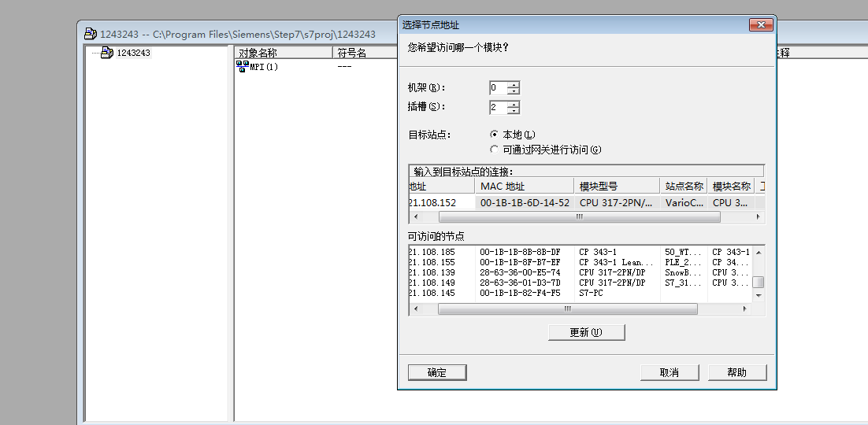Click the 地址 column header in connection table

442,187
